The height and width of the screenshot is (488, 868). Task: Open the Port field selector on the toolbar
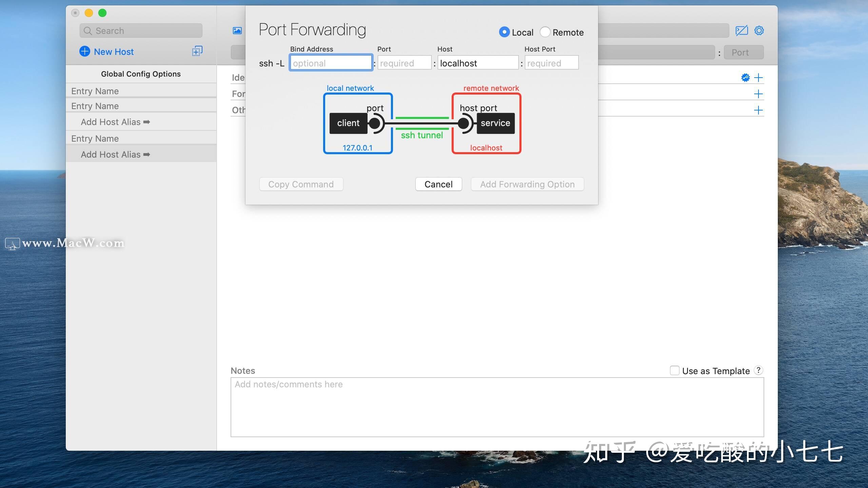[x=743, y=52]
